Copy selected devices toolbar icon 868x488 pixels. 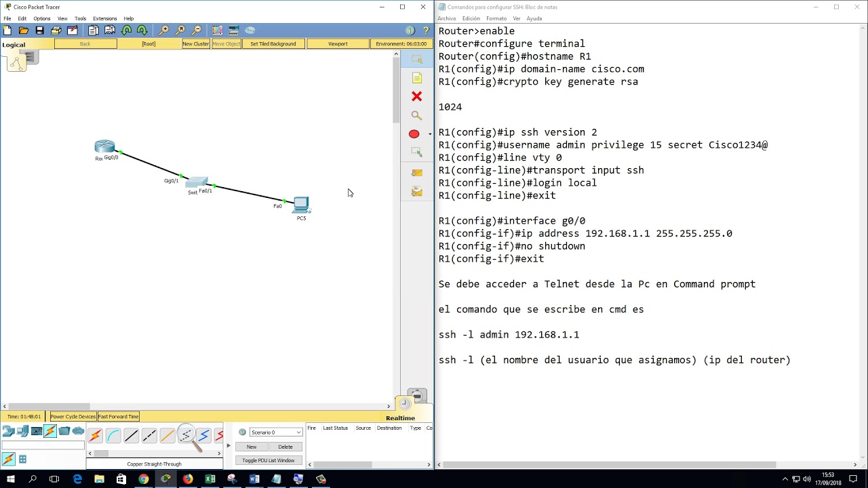coord(94,30)
